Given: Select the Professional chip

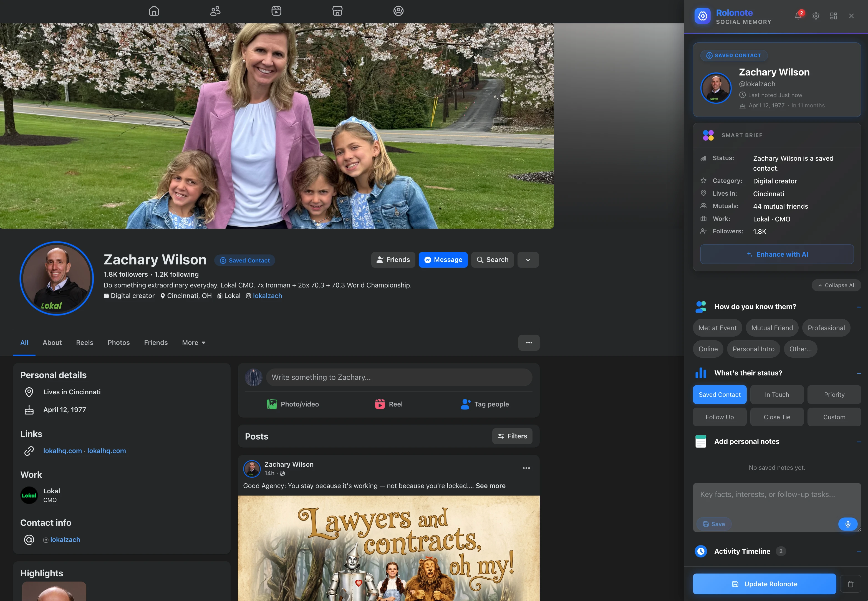Looking at the screenshot, I should 826,328.
